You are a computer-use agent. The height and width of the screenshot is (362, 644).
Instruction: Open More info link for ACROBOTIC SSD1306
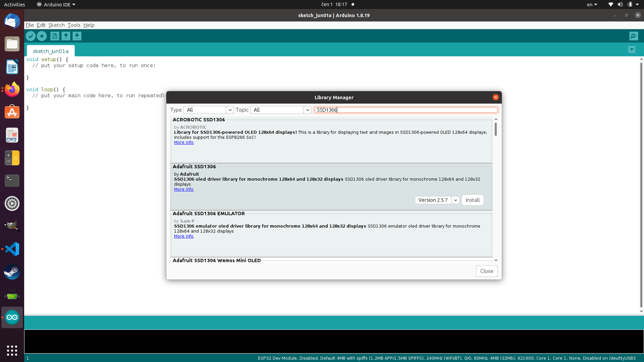[x=184, y=142]
